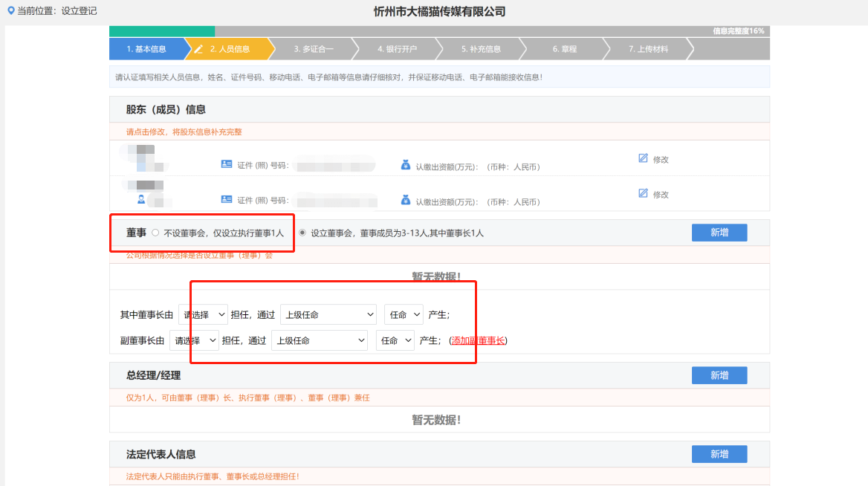Click the pencil icon on the 人员信息 step
Viewport: 868px width, 486px height.
click(198, 49)
